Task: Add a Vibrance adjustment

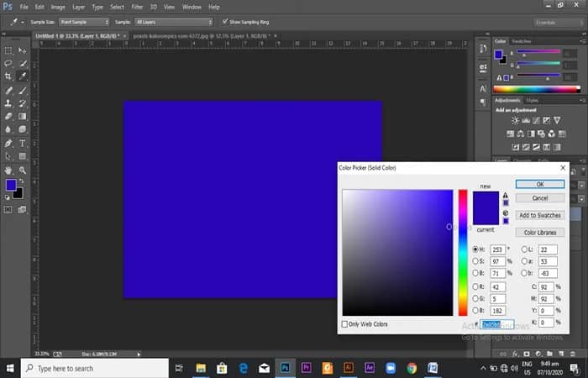Action: point(557,120)
